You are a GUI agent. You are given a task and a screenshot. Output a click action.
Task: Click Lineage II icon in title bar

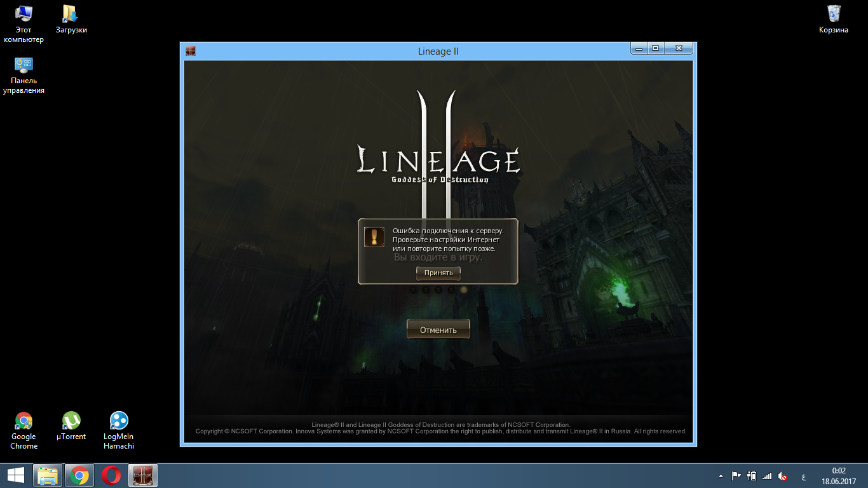click(x=191, y=51)
